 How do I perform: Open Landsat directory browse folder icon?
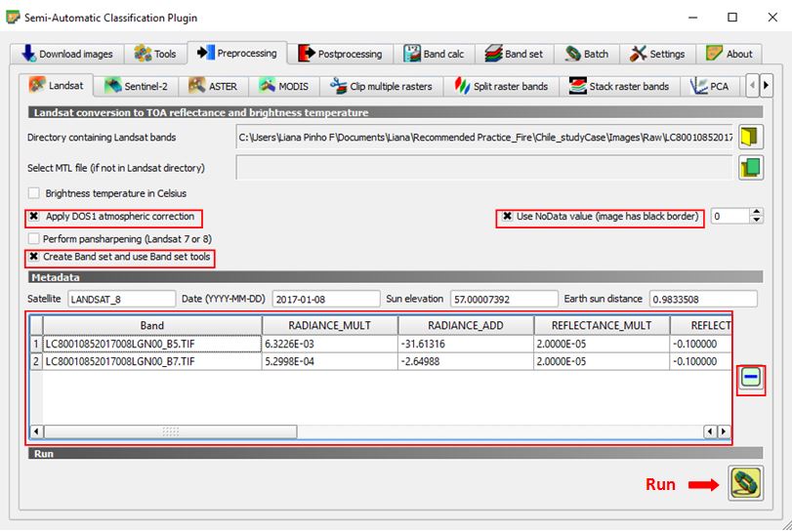pos(749,137)
